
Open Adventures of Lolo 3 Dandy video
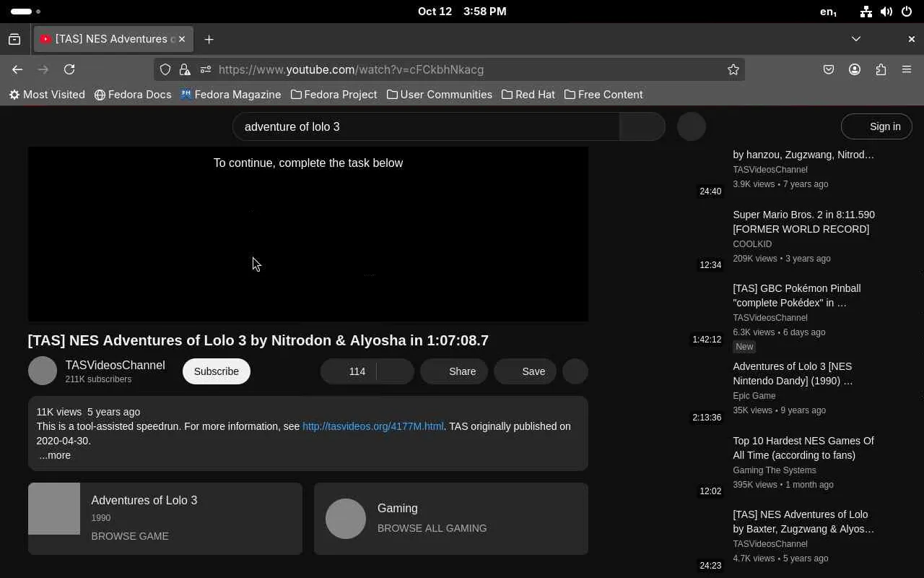click(793, 374)
